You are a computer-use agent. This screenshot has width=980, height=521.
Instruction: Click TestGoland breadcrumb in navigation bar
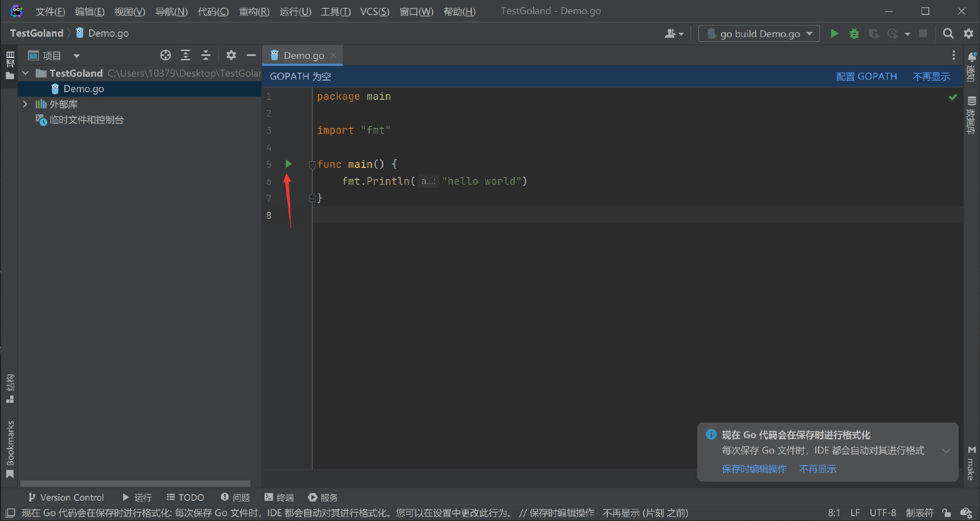pos(37,33)
